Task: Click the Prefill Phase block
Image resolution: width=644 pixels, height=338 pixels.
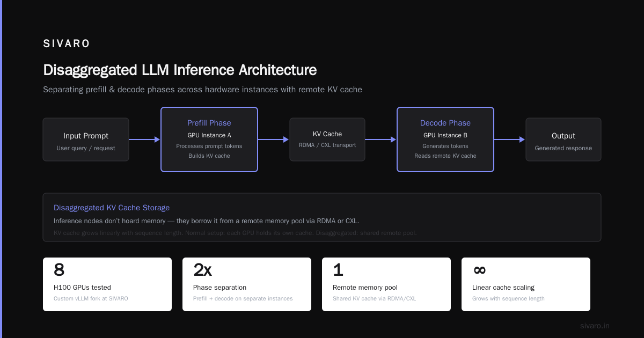Action: [209, 139]
